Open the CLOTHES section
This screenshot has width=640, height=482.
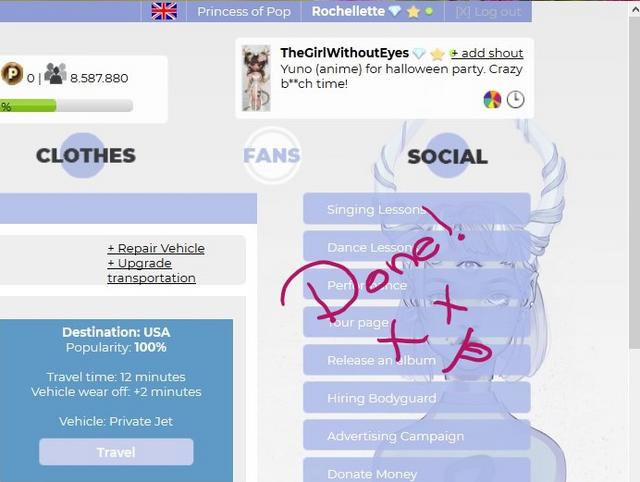coord(86,155)
